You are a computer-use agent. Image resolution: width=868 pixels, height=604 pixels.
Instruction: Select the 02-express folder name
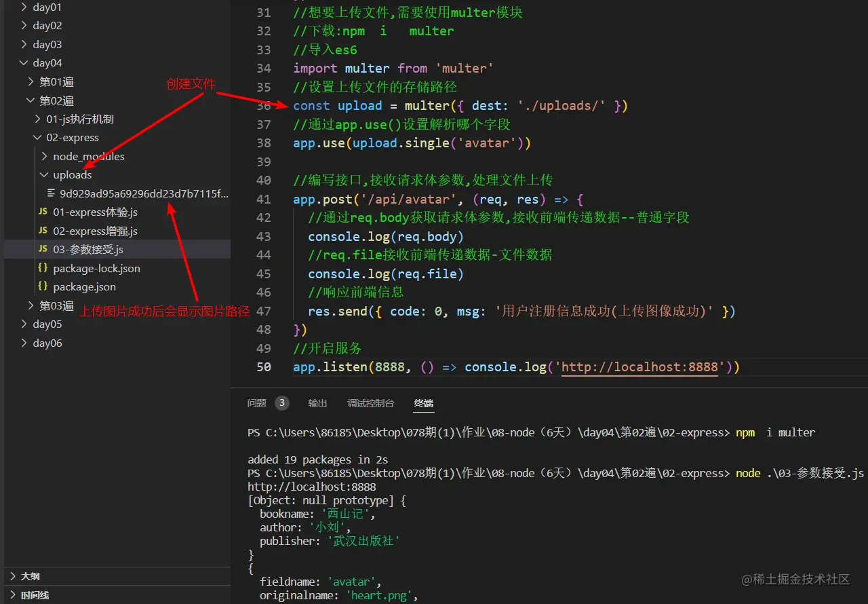73,138
